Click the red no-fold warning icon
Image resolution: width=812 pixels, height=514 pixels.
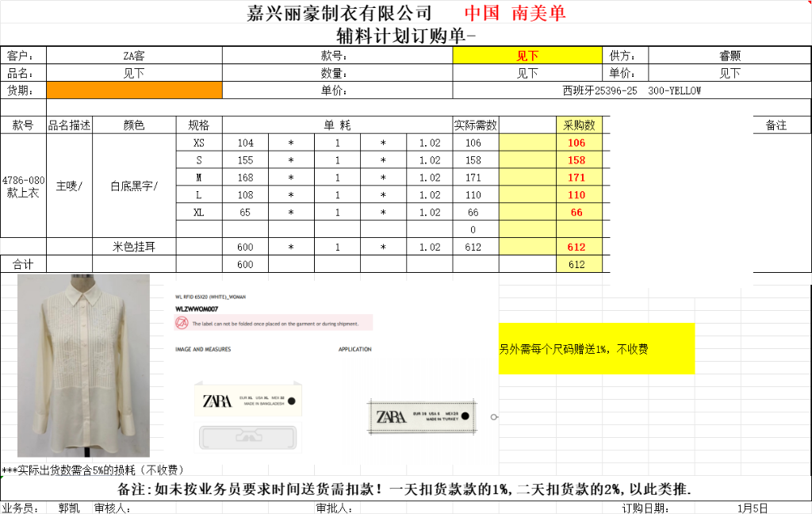coord(181,323)
